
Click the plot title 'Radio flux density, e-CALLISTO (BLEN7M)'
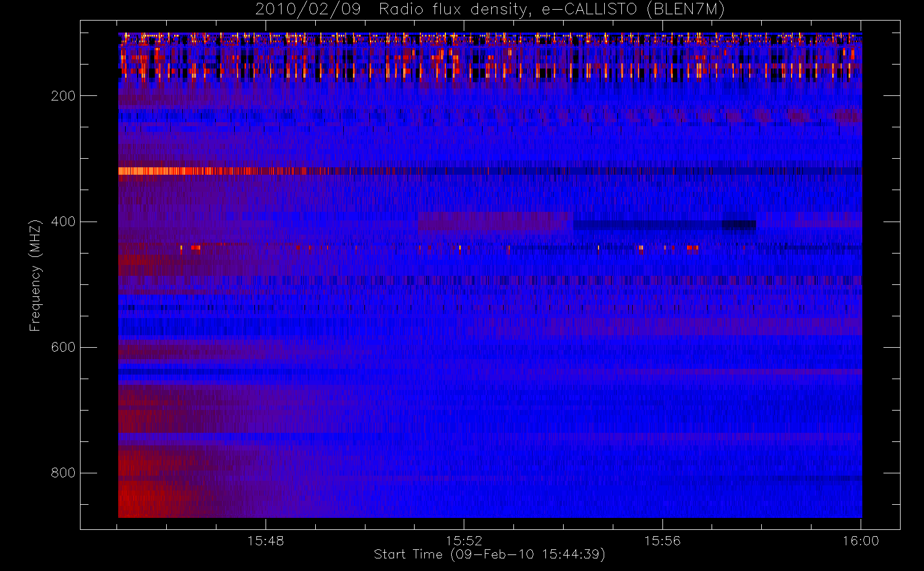point(552,10)
